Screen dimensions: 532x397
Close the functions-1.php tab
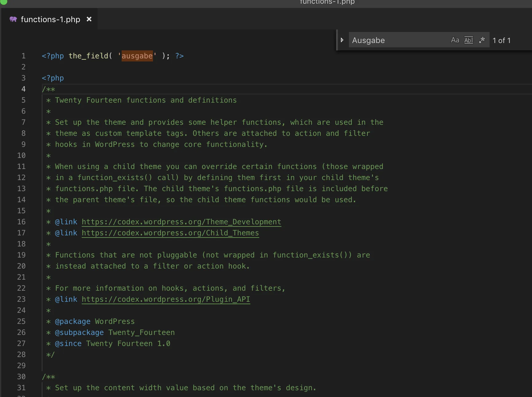(89, 19)
